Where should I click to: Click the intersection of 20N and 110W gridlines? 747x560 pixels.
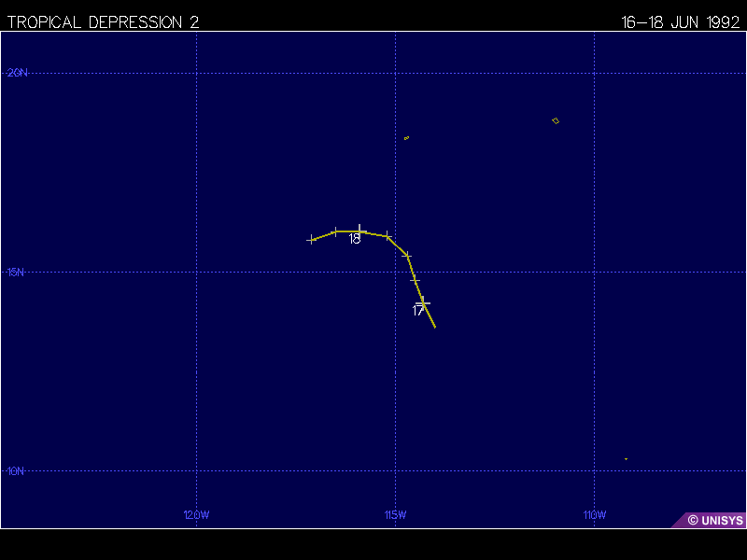tap(595, 73)
